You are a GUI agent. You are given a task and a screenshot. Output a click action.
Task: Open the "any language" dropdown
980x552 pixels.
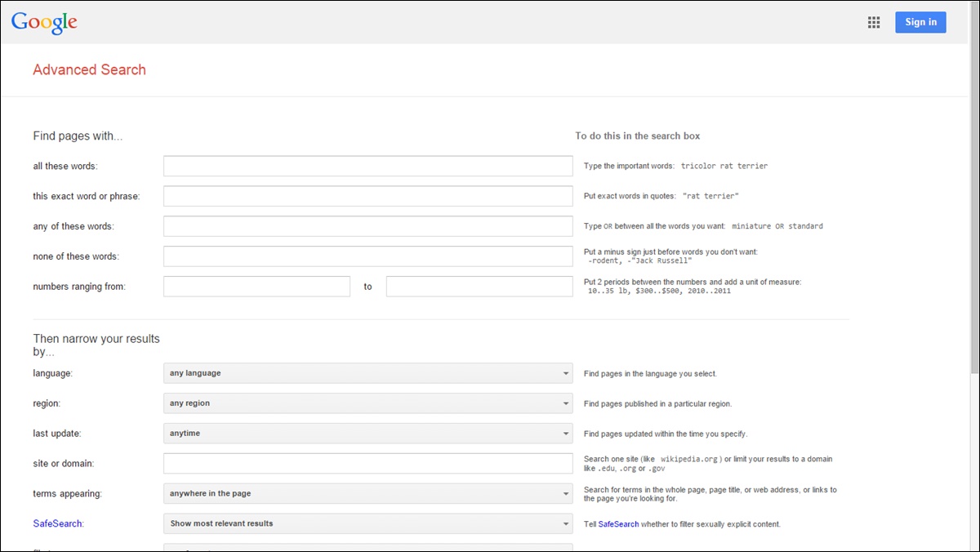[x=367, y=373]
